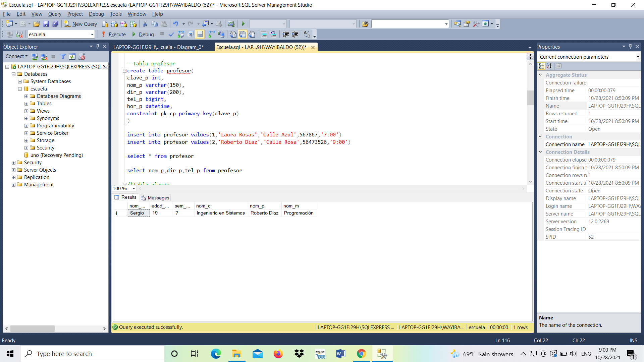Click the Find in Files icon

point(365,24)
